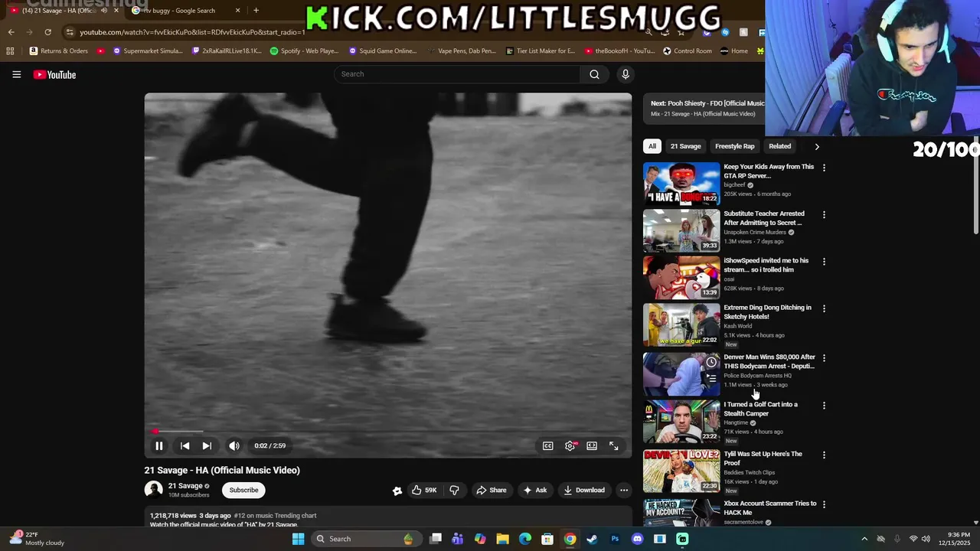The image size is (980, 551).
Task: Select the 21 Savage filter chip
Action: coord(685,146)
